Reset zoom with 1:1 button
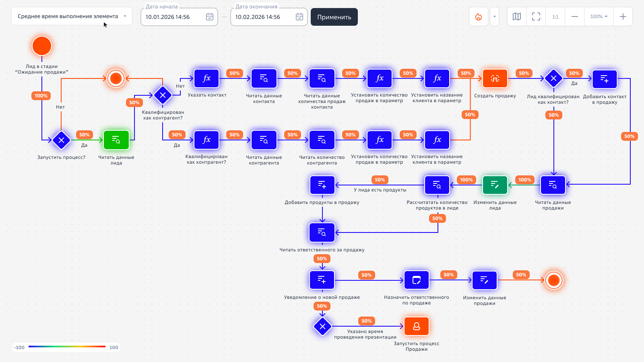The height and width of the screenshot is (362, 644). click(555, 17)
